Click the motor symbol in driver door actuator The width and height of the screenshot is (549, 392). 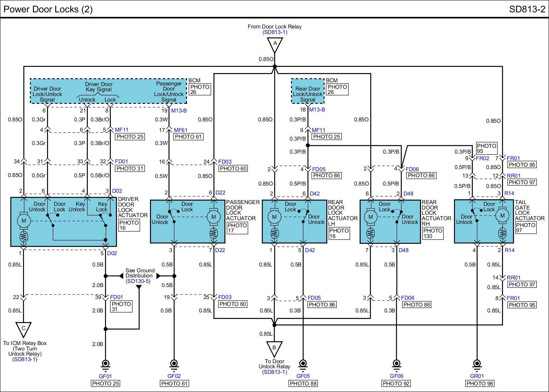click(24, 221)
